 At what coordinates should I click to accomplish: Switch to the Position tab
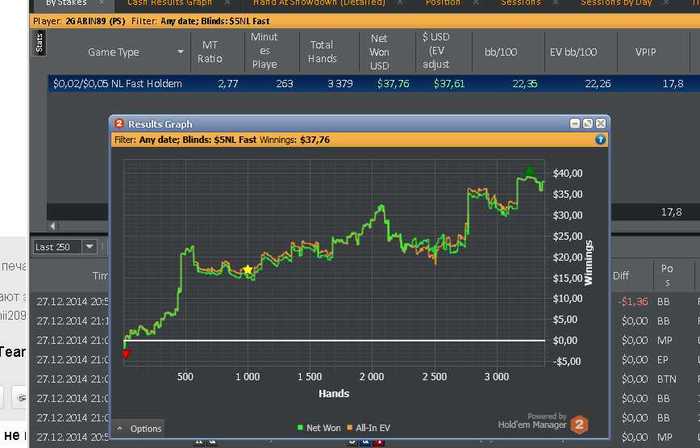pos(442,3)
